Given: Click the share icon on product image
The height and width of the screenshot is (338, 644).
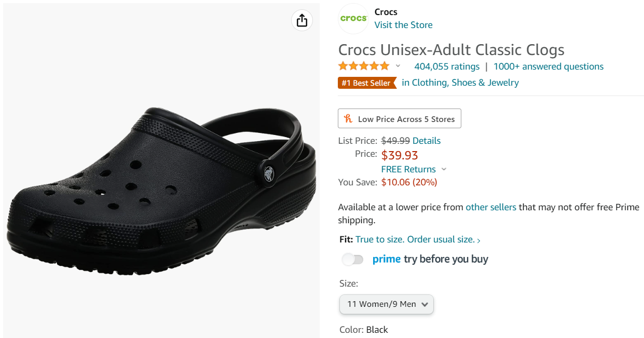Looking at the screenshot, I should click(x=302, y=20).
